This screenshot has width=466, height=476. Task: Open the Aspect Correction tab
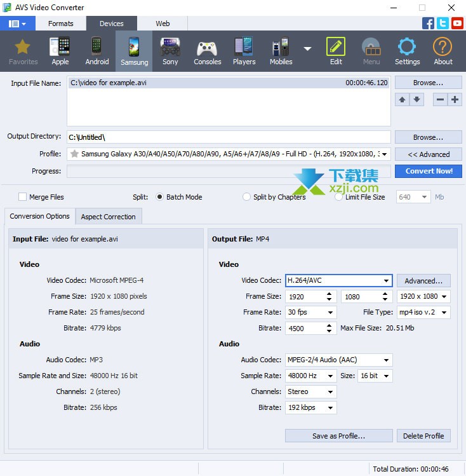108,217
